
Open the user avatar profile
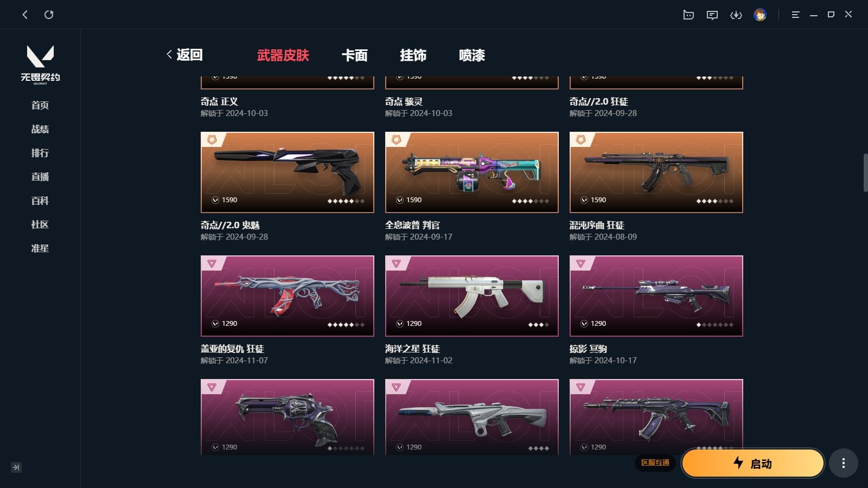[760, 15]
